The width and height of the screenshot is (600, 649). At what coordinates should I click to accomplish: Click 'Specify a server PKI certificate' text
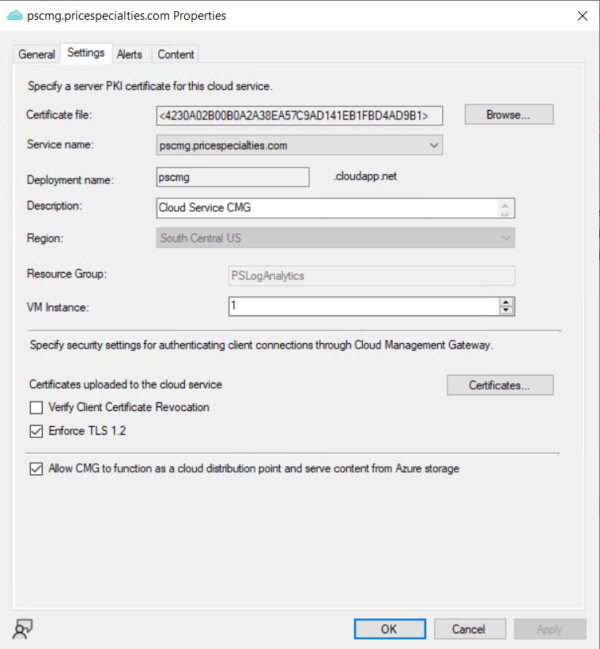point(150,86)
